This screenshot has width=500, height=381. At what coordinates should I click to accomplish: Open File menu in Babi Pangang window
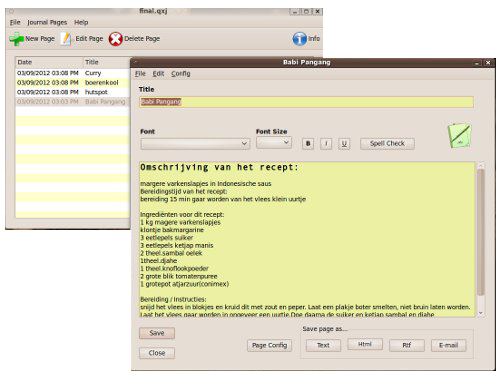click(x=140, y=74)
